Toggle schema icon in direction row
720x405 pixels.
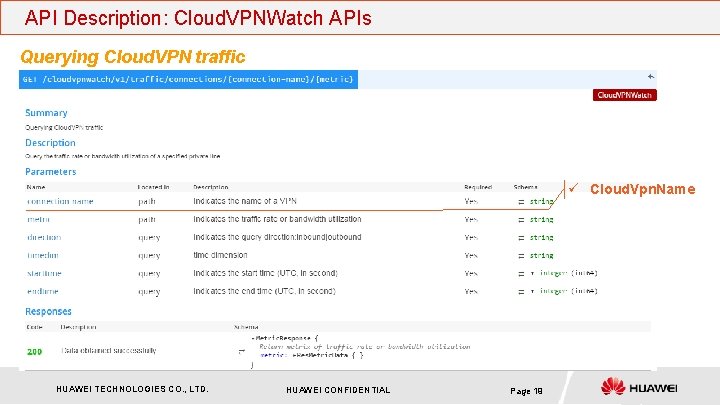(521, 238)
